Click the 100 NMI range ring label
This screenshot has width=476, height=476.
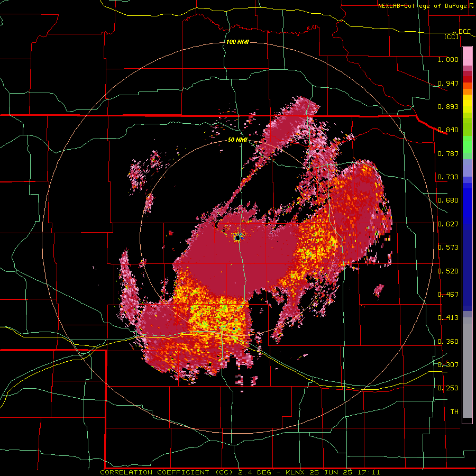click(x=237, y=42)
